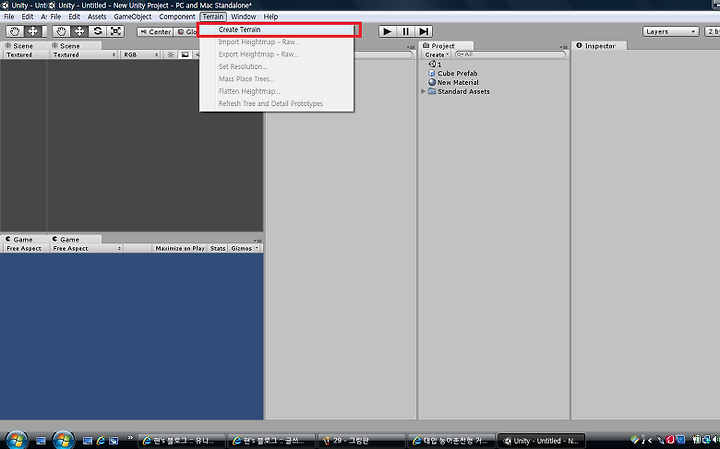The width and height of the screenshot is (720, 449).
Task: Switch to the Project tab
Action: coord(445,46)
